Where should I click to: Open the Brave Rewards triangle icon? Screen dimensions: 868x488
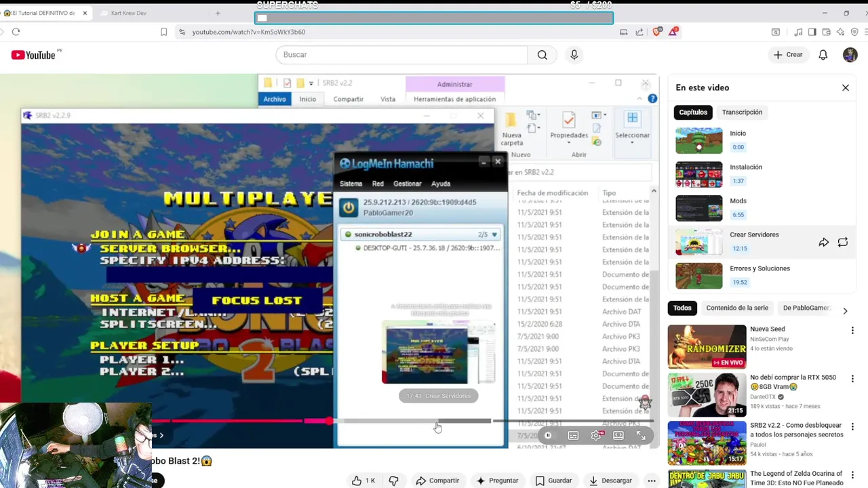click(673, 32)
